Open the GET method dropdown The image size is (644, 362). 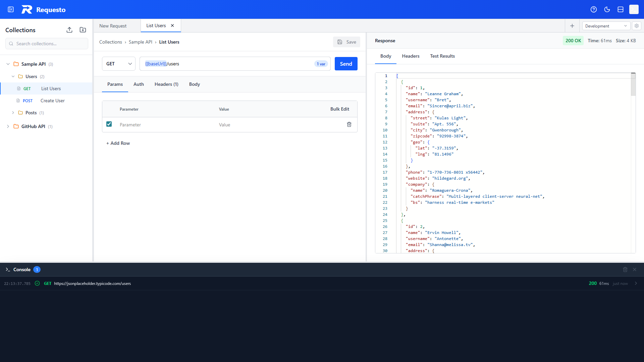tap(118, 64)
